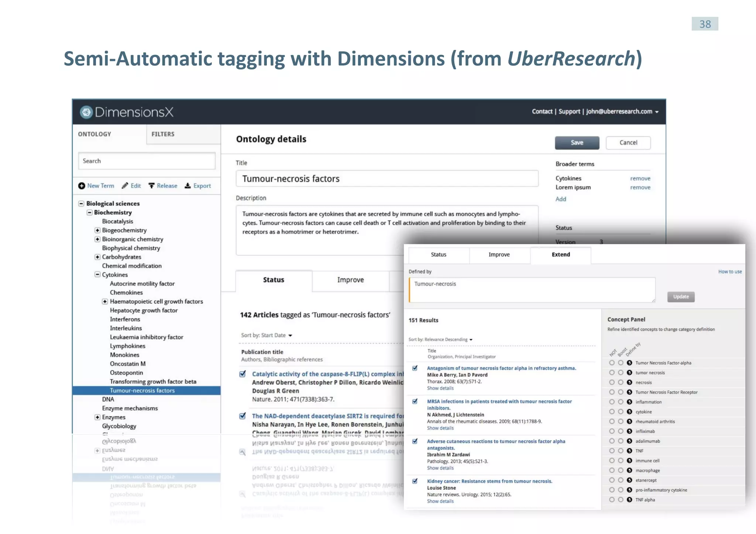Expand the Bioinorganic chemistry node

pyautogui.click(x=97, y=239)
